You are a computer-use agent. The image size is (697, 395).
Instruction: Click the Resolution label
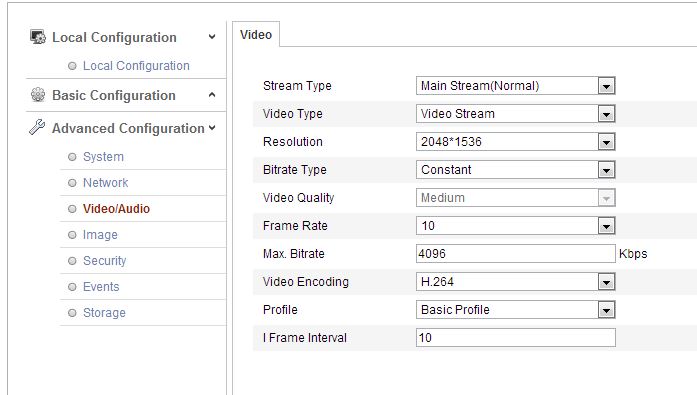click(x=292, y=142)
